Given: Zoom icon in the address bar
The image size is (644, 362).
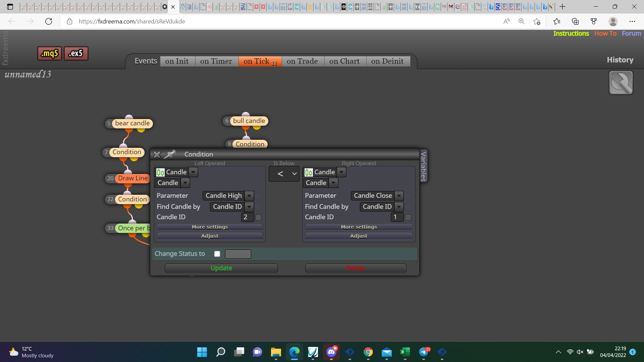Looking at the screenshot, I should pos(521,21).
